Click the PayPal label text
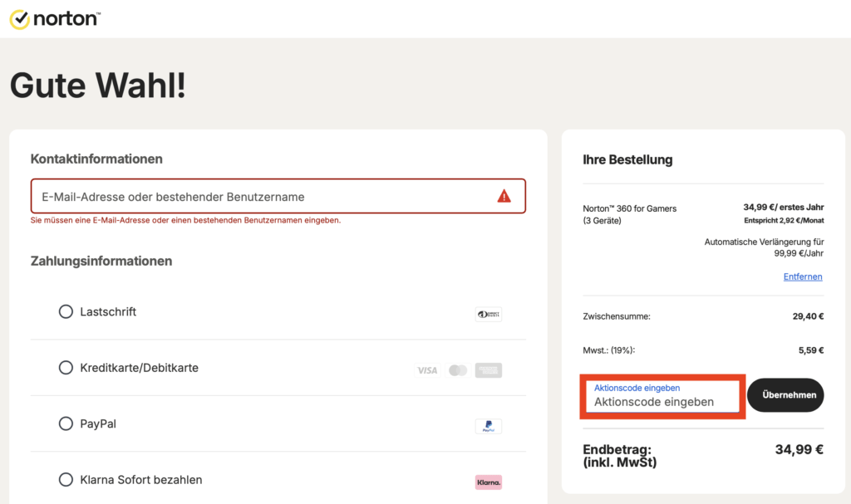This screenshot has width=851, height=504. [x=98, y=423]
